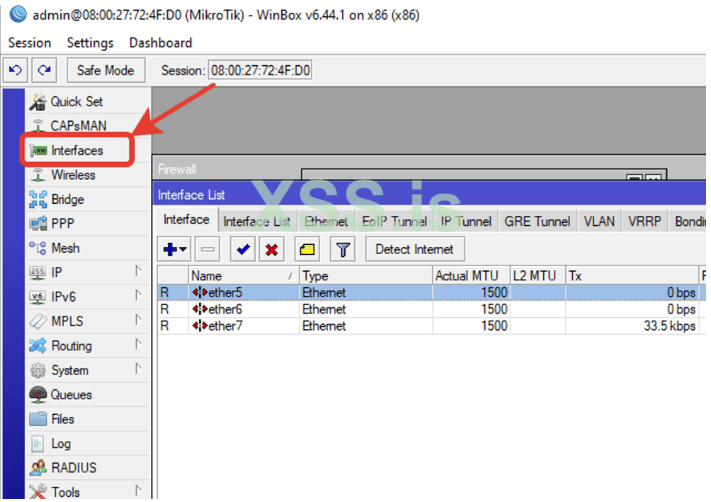Open Files in the sidebar
Viewport: 711px width, 502px height.
click(x=88, y=419)
